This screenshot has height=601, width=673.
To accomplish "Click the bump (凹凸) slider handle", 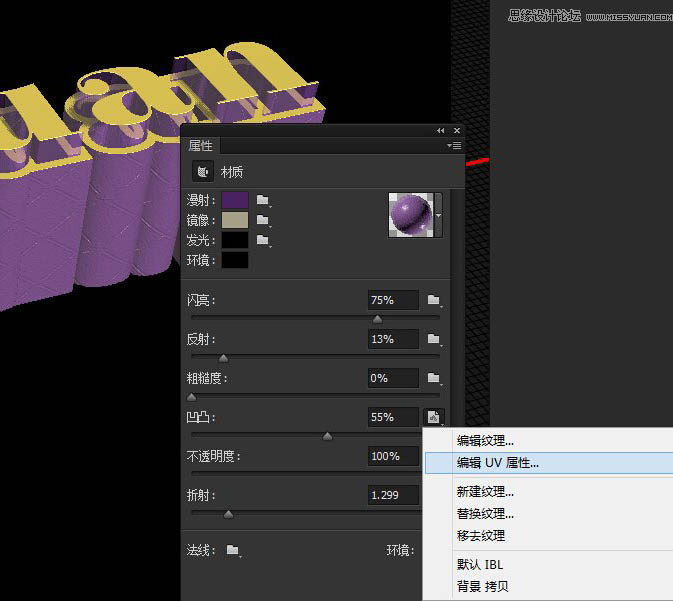I will click(327, 436).
